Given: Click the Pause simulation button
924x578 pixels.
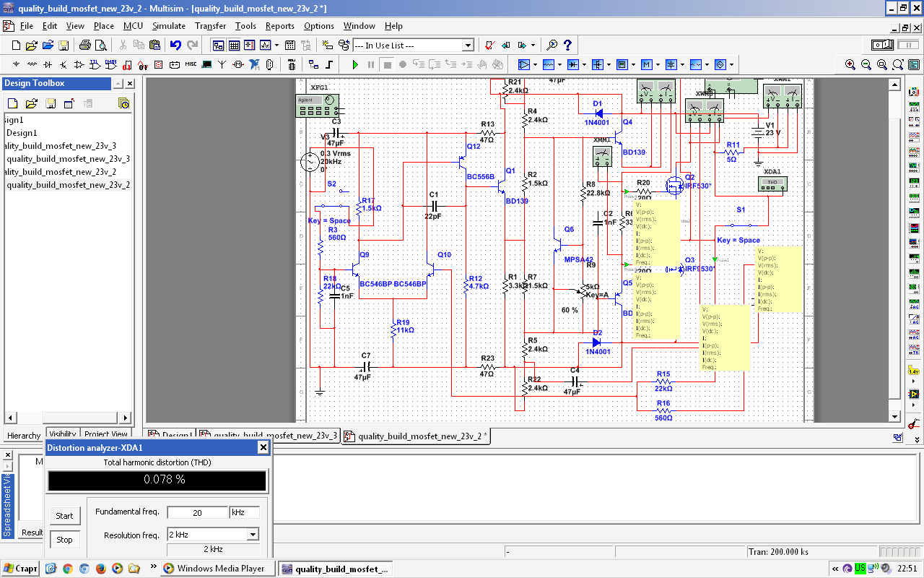Looking at the screenshot, I should (x=371, y=64).
